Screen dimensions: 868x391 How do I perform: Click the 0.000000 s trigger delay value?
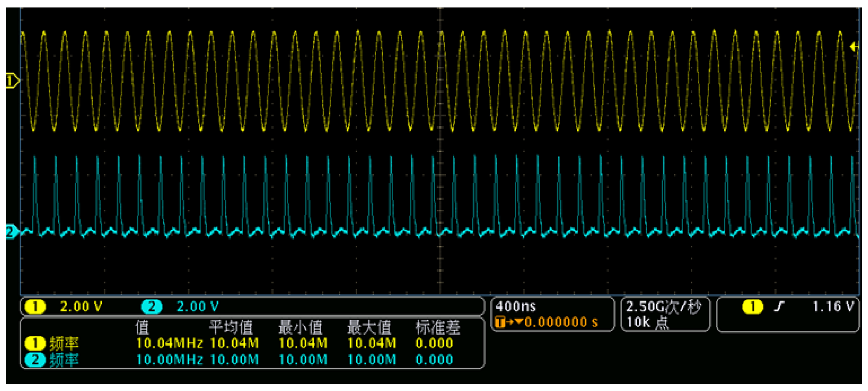click(x=561, y=323)
